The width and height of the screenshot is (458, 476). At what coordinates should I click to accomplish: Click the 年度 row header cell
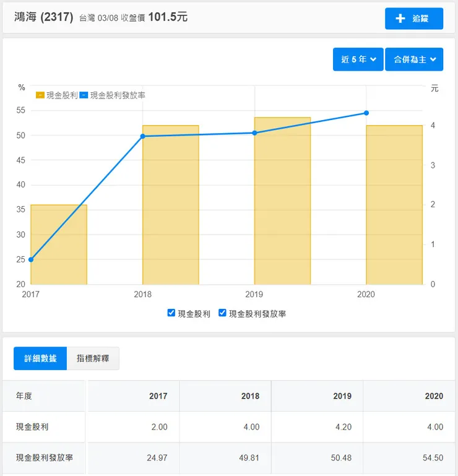44,396
